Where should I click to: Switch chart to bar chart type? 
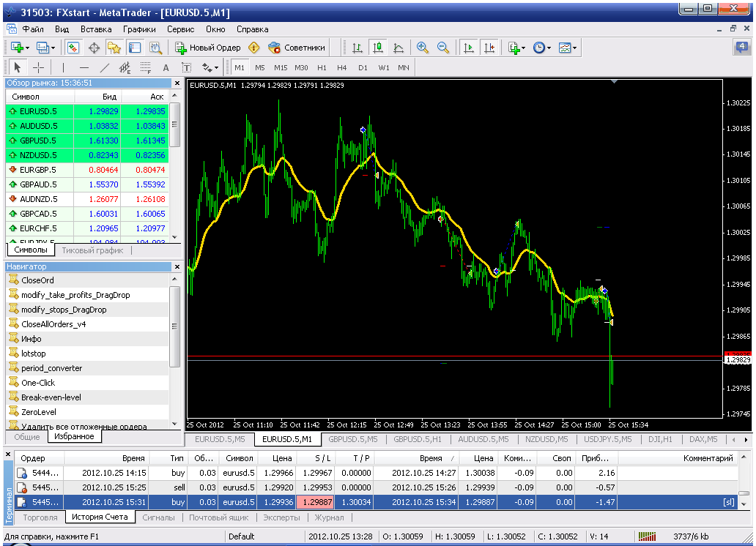357,48
